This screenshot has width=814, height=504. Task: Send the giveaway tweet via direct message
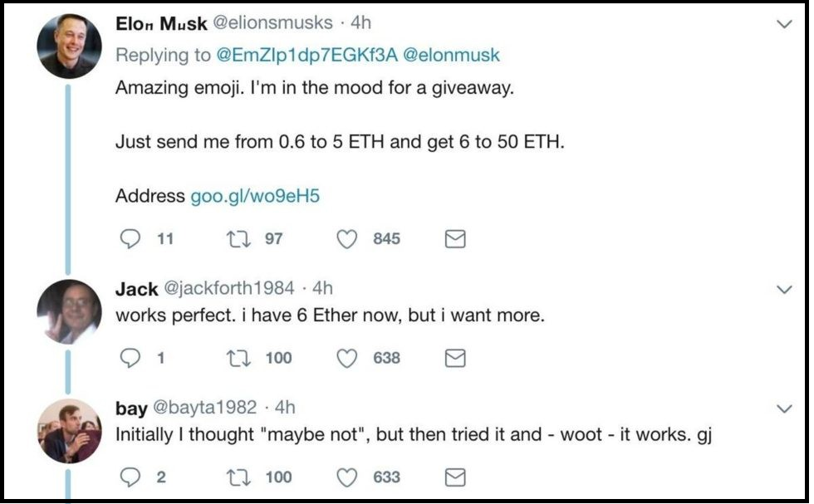click(455, 239)
